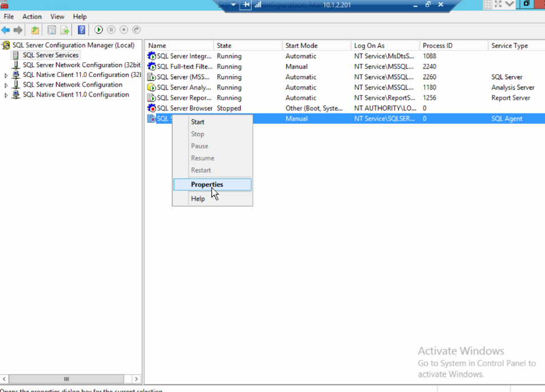Restart the service with the toolbar restart icon
This screenshot has width=545, height=392.
point(137,30)
